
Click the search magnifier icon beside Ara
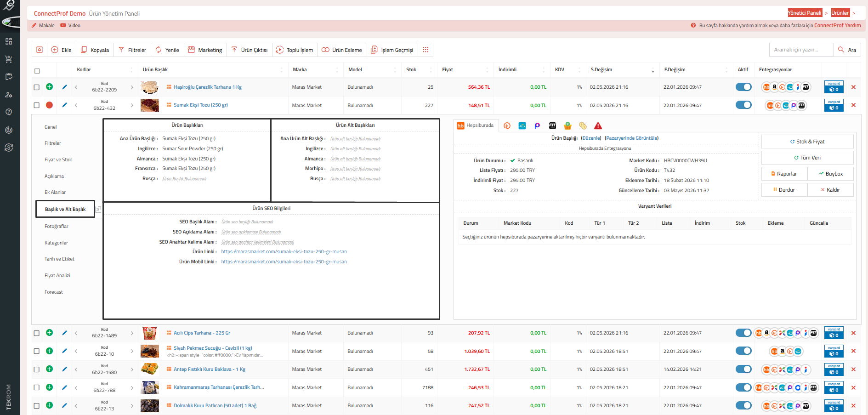pos(841,50)
